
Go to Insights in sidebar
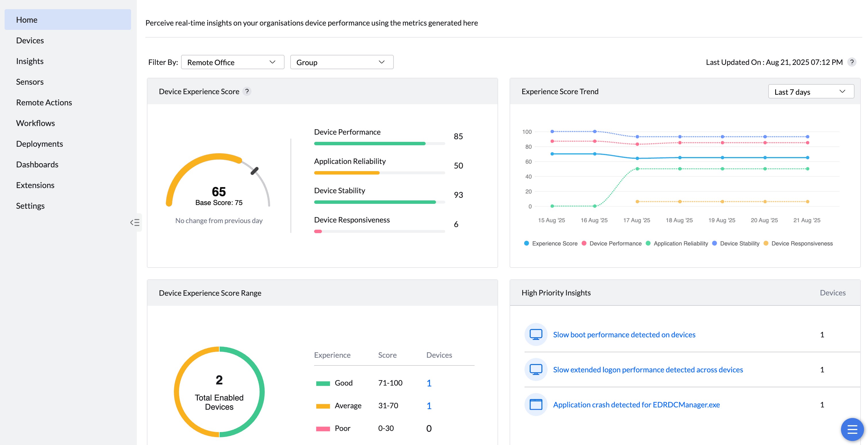click(x=30, y=61)
